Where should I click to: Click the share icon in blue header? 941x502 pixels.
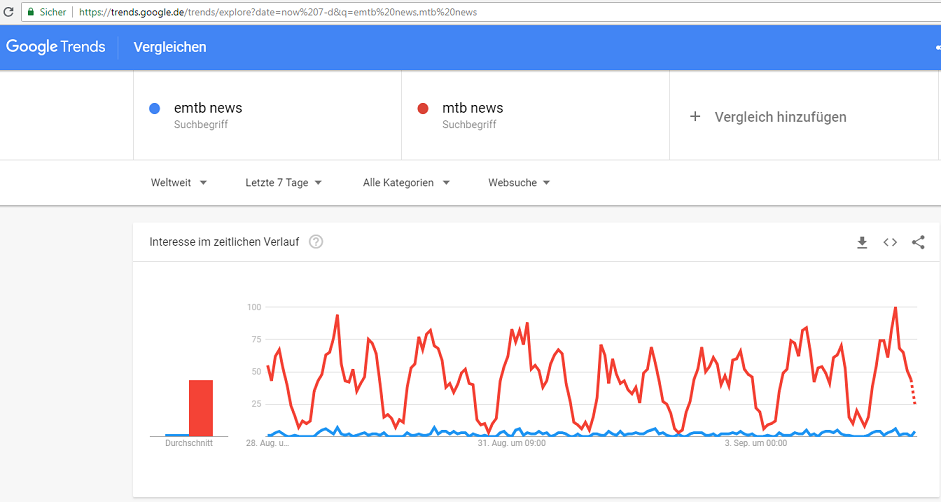(x=937, y=47)
